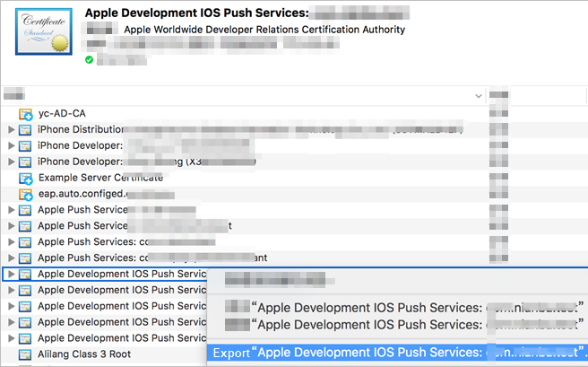Click the green valid checkmark status icon
The image size is (588, 367).
click(x=89, y=59)
